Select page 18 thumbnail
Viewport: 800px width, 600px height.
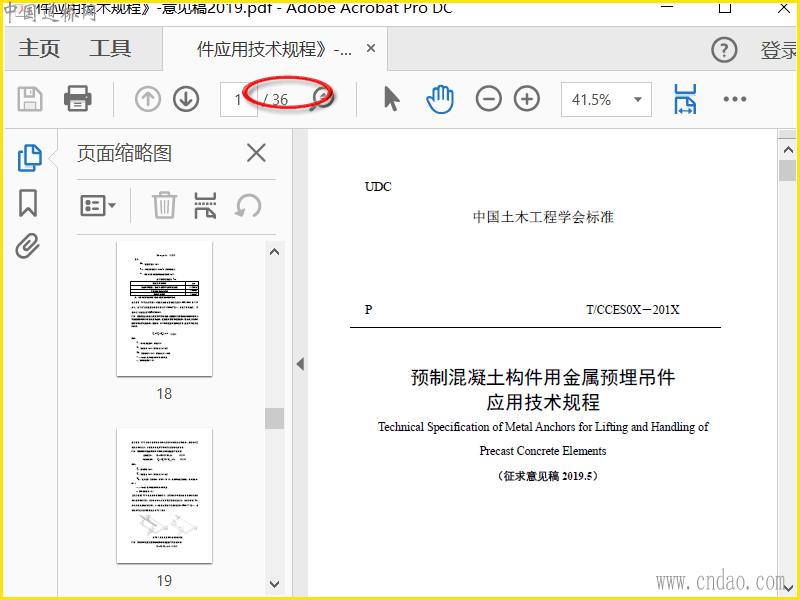164,309
